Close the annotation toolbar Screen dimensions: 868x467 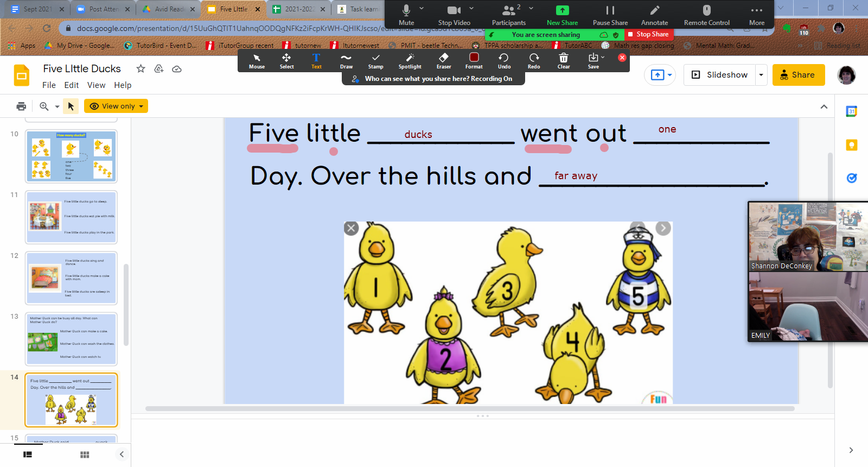click(622, 58)
